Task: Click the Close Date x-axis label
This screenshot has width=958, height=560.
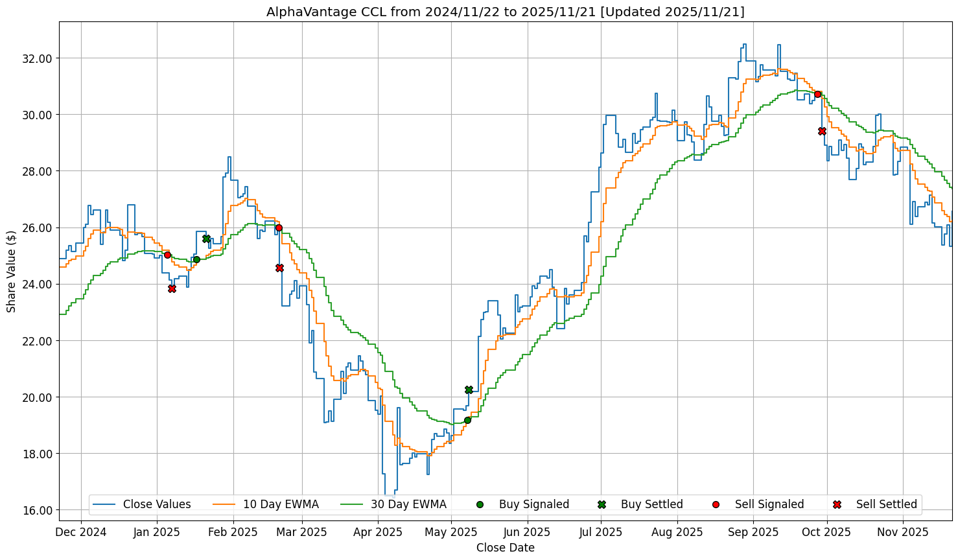Action: coord(505,548)
